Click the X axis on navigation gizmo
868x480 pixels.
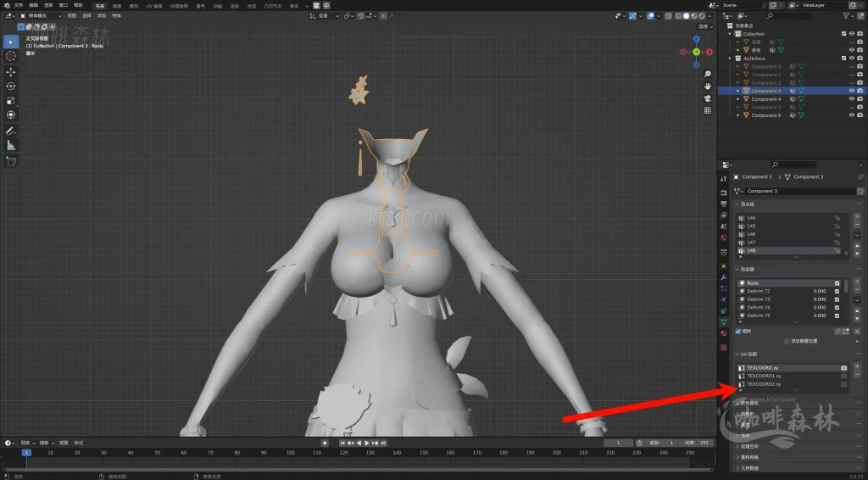[709, 52]
